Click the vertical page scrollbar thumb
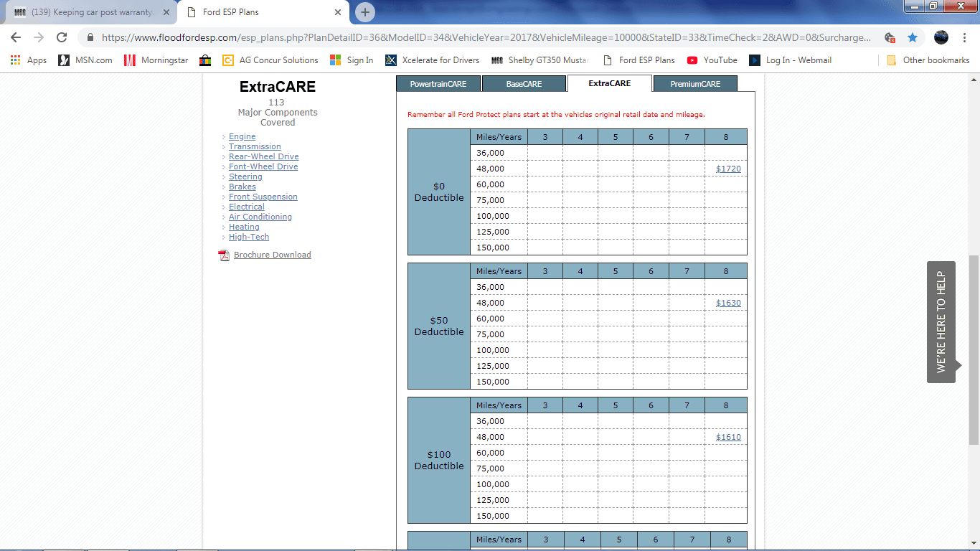This screenshot has height=551, width=980. point(974,350)
